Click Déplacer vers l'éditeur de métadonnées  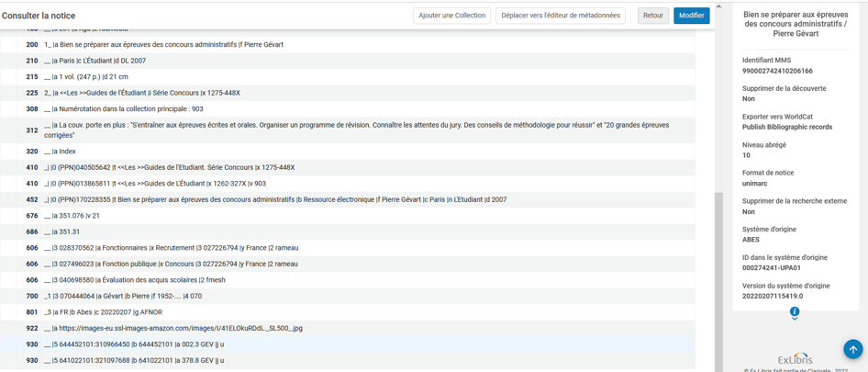[x=560, y=16]
